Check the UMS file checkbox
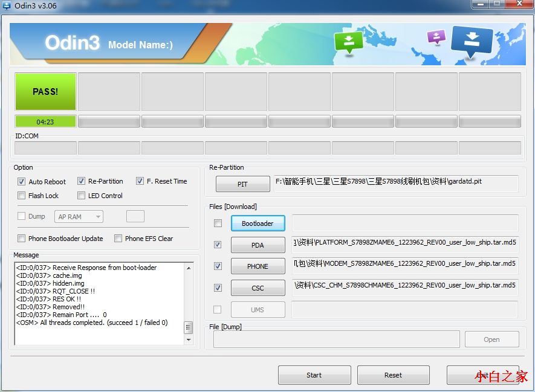 tap(218, 309)
